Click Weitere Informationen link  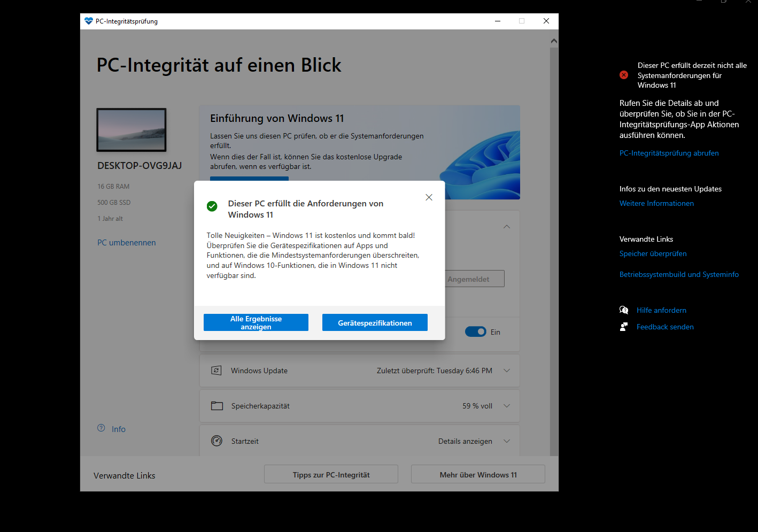click(x=656, y=203)
